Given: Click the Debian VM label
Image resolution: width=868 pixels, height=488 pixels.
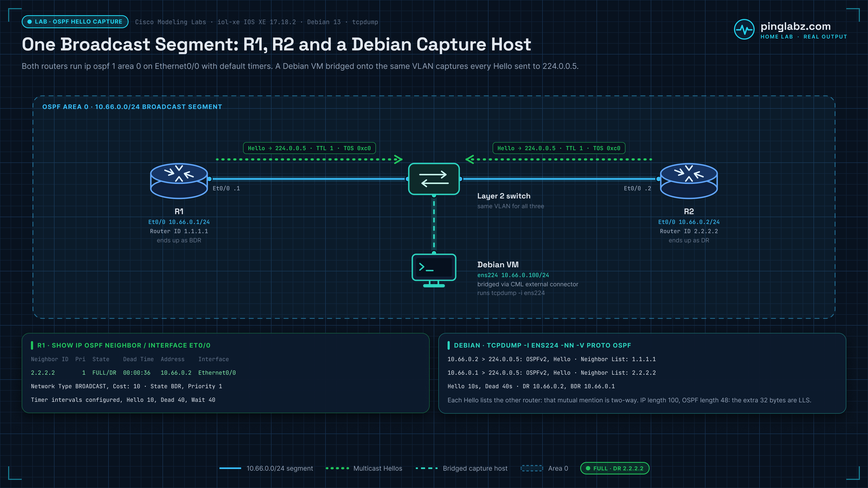Looking at the screenshot, I should 498,265.
